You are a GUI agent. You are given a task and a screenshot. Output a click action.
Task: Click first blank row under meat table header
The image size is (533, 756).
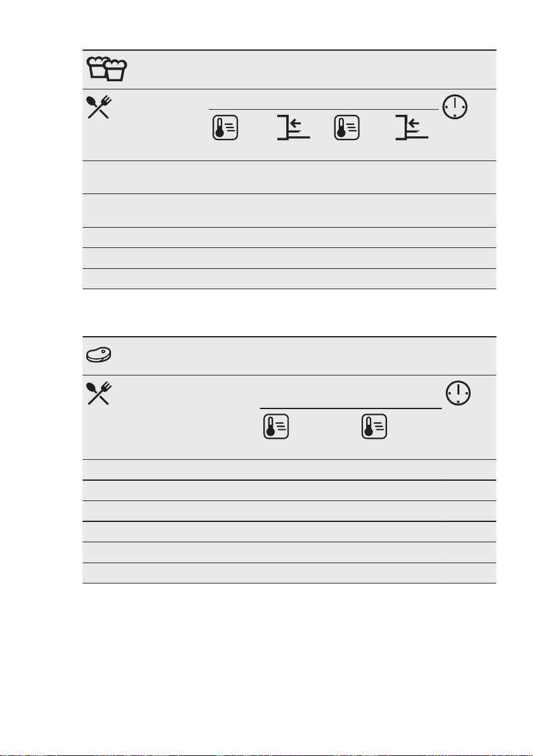pos(289,469)
